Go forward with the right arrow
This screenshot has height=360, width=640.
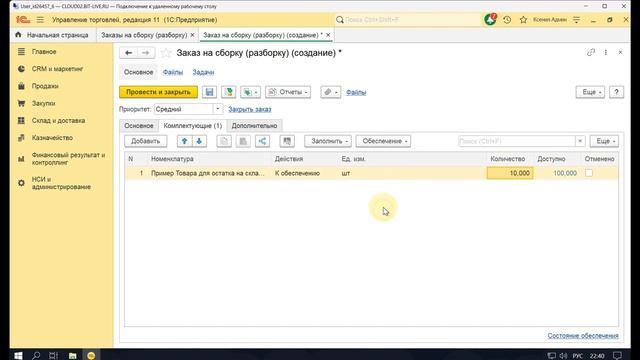tap(146, 53)
